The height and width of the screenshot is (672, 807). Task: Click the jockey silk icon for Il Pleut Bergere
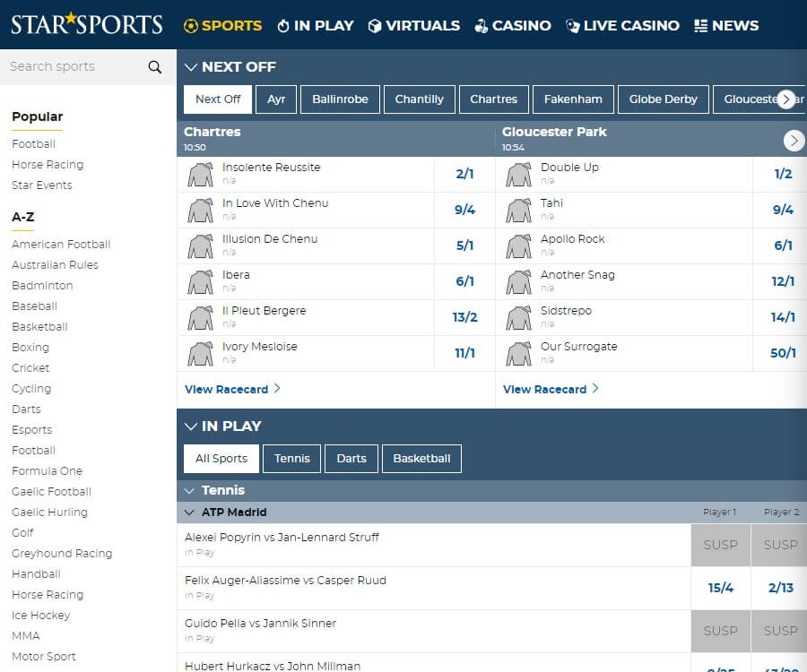201,318
